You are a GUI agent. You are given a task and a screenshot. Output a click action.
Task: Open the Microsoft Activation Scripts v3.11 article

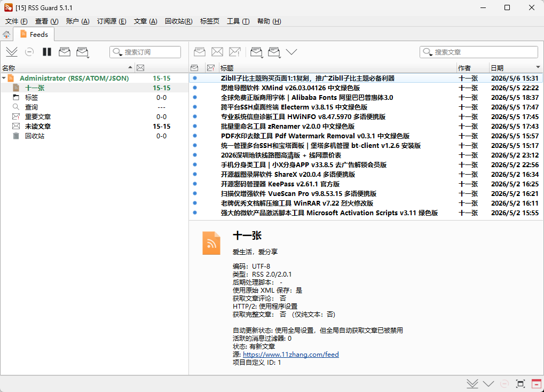click(x=329, y=213)
